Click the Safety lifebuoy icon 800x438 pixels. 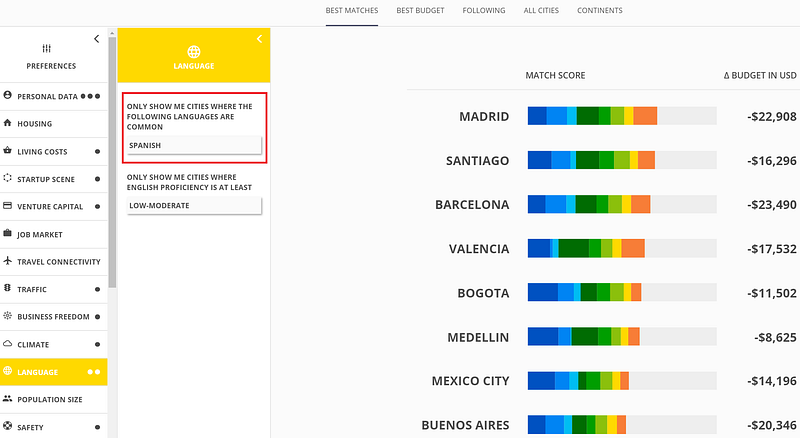8,426
